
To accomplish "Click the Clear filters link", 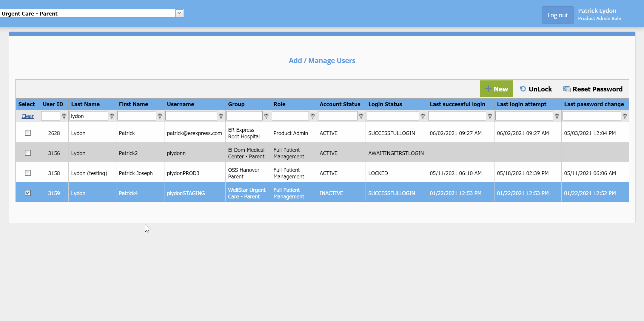I will (27, 116).
